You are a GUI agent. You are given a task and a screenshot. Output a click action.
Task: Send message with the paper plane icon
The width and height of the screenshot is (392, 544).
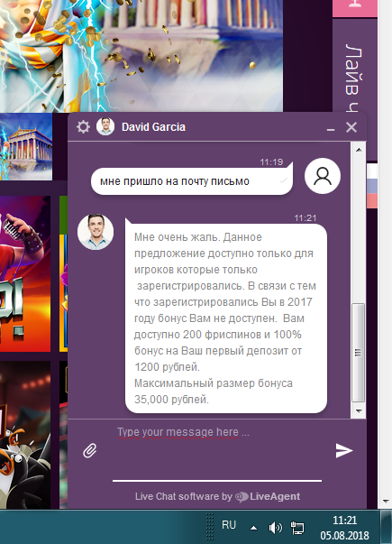344,450
